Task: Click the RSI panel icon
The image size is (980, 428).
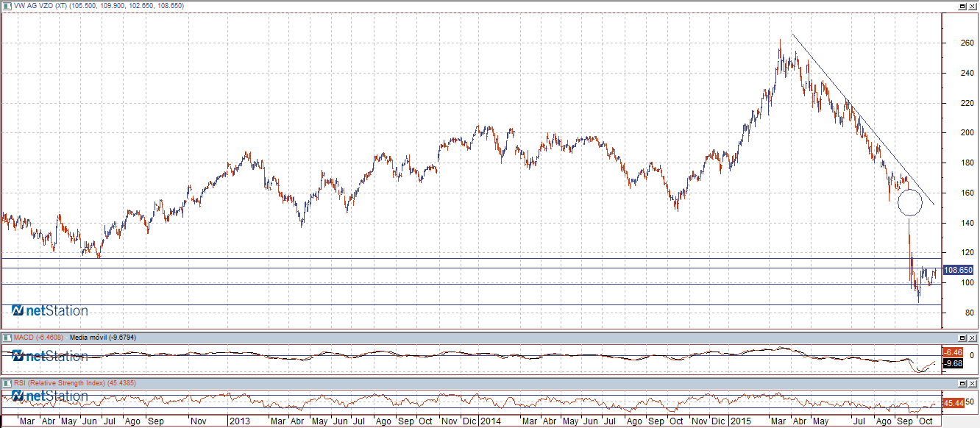Action: pos(7,383)
